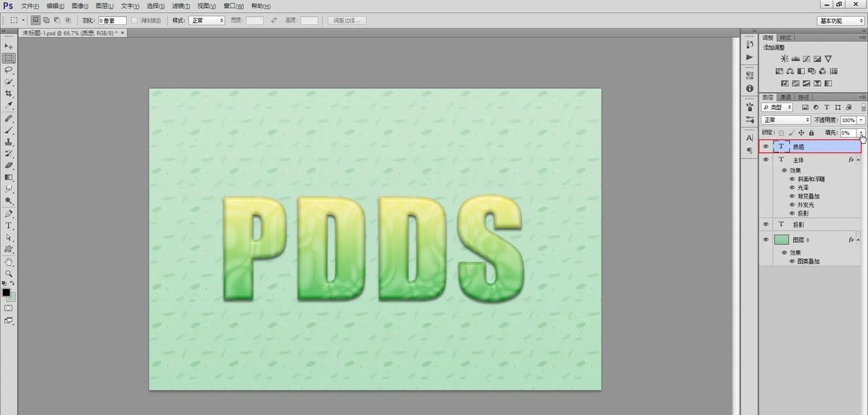Select the Quick Selection tool
This screenshot has width=868, height=415.
(x=9, y=81)
